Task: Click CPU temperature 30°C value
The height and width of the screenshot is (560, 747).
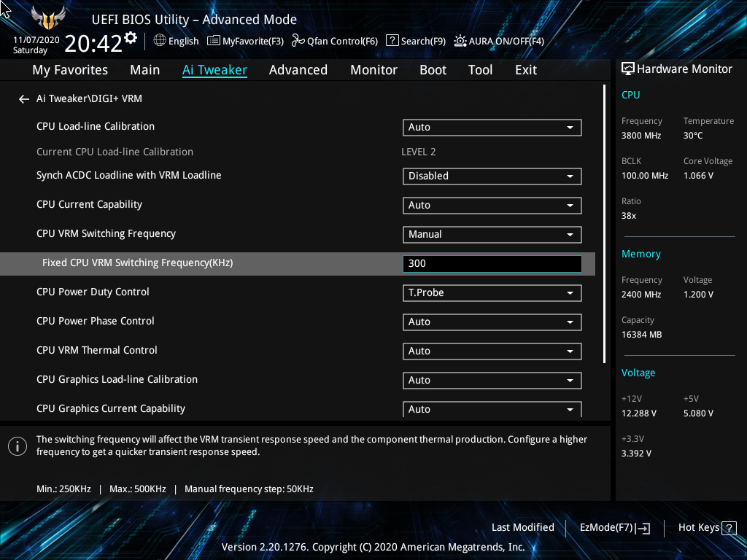Action: pyautogui.click(x=693, y=136)
